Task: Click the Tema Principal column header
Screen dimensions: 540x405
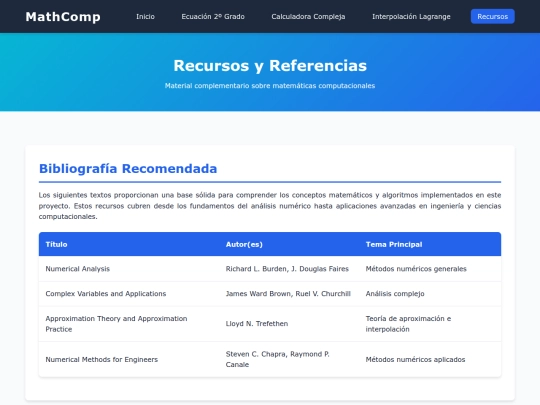Action: pos(430,244)
